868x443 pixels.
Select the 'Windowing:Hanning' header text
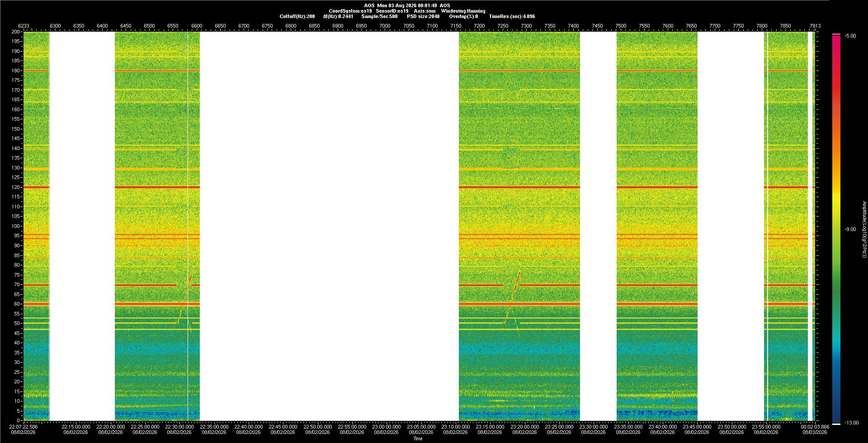[x=463, y=11]
